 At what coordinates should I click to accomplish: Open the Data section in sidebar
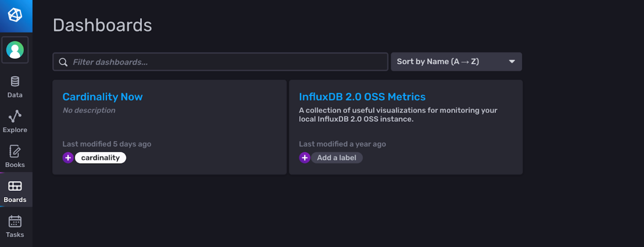coord(15,87)
